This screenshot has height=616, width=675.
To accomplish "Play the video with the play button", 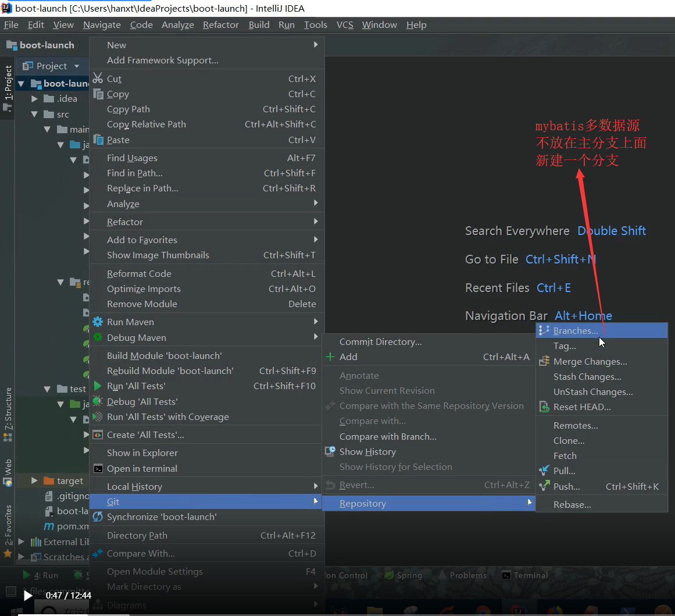I will pos(27,595).
